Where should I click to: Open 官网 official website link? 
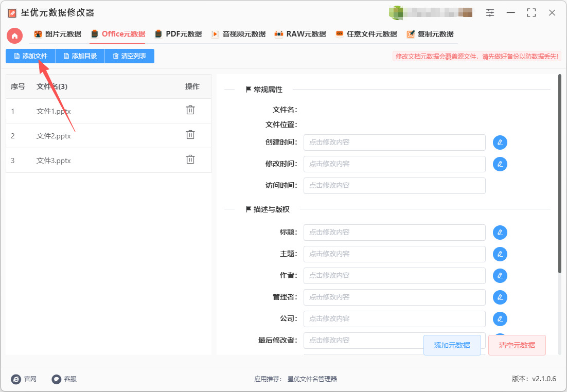(24, 379)
